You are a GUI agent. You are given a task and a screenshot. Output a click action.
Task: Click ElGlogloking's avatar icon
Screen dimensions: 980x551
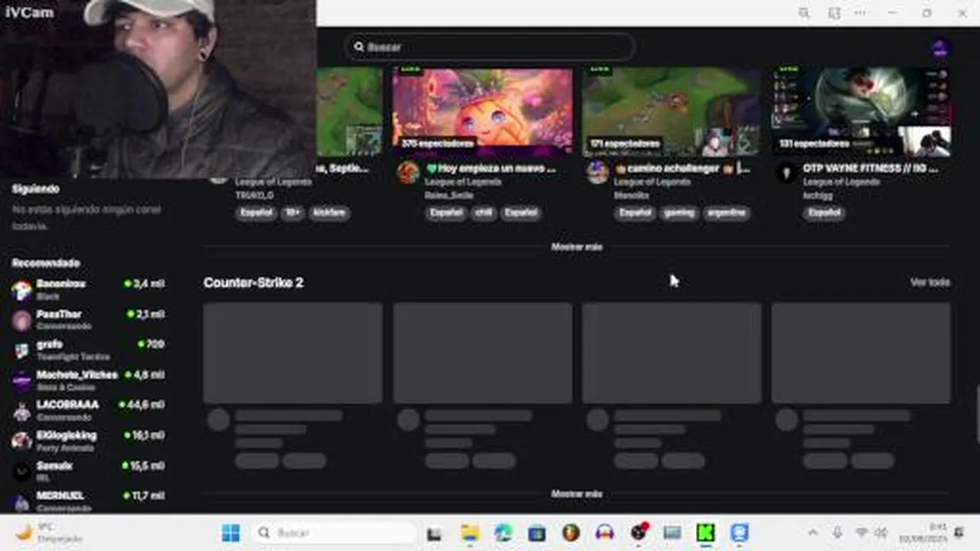21,442
